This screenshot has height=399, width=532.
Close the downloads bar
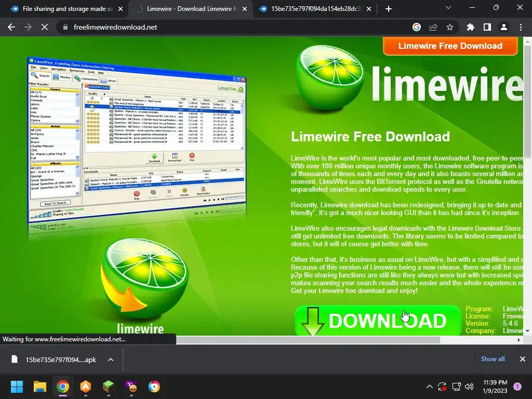pyautogui.click(x=523, y=359)
